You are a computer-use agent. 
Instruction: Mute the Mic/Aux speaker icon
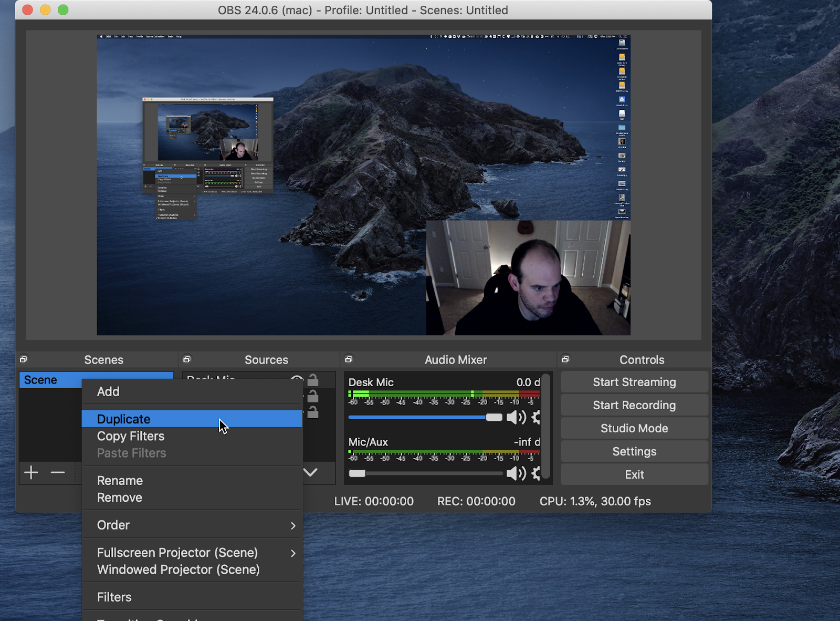click(516, 474)
